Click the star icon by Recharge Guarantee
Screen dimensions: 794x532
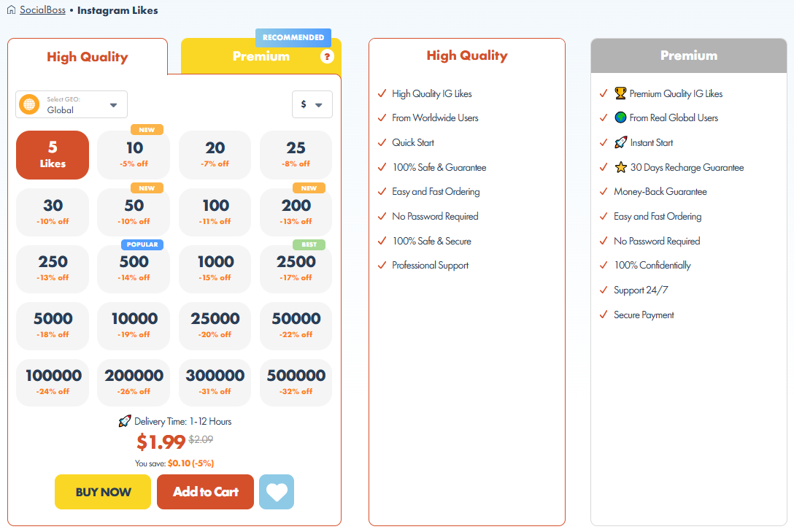point(620,167)
